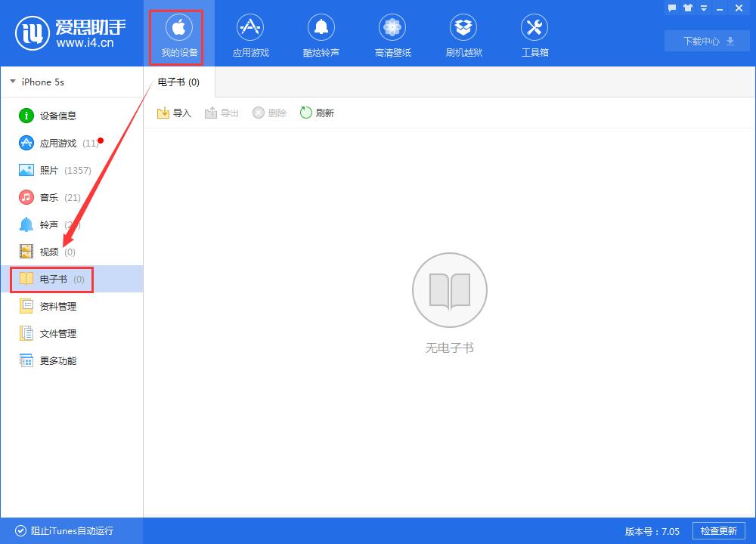Select 电子书 (0) in the sidebar
This screenshot has height=544, width=756.
point(71,279)
